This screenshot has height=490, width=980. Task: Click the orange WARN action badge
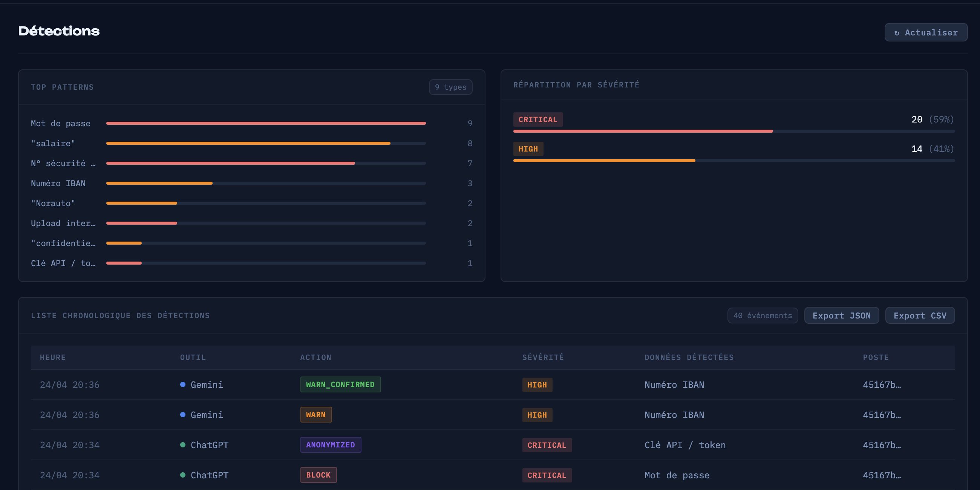tap(316, 414)
